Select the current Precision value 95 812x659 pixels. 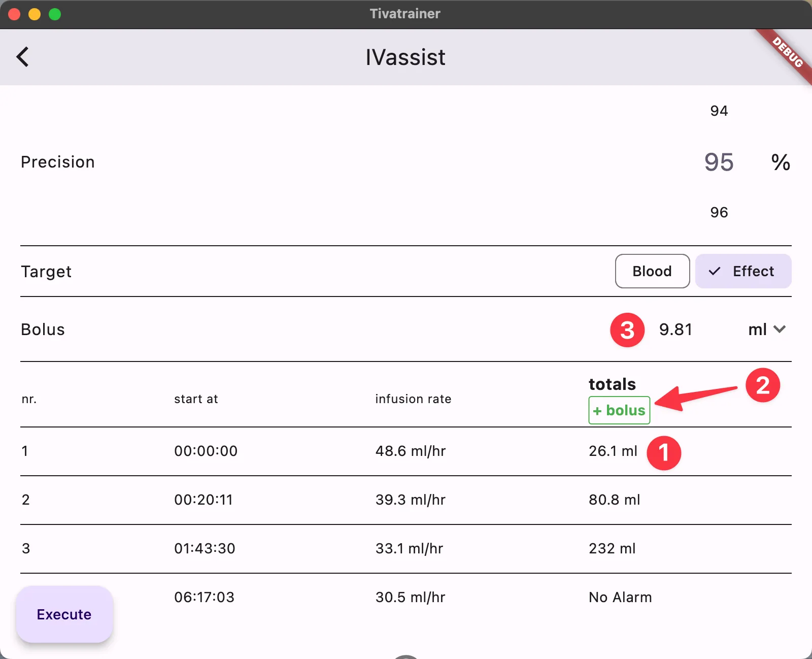719,162
